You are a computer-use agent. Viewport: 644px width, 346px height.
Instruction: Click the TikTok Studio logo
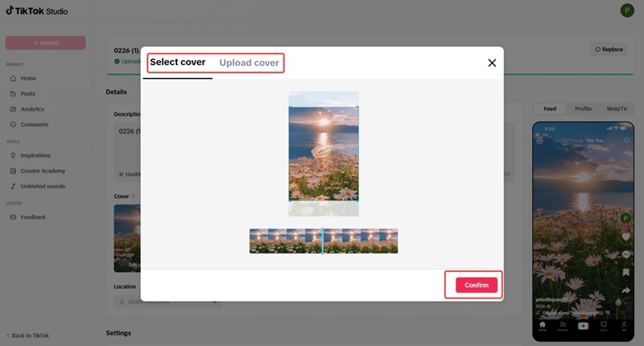tap(37, 11)
